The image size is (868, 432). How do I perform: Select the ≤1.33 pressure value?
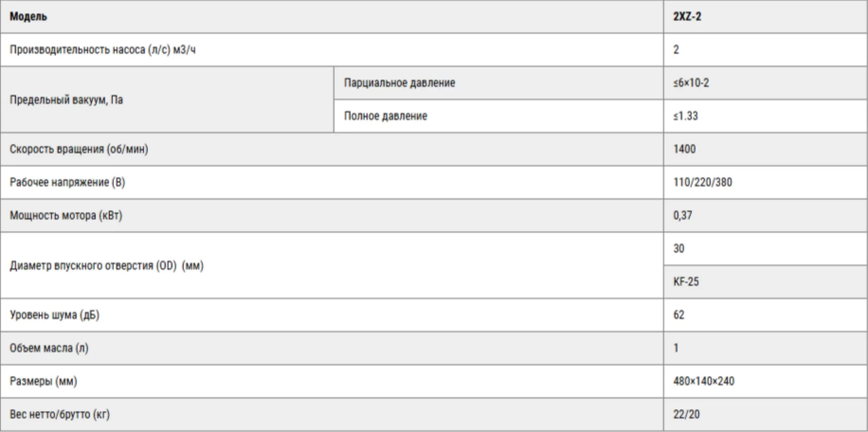click(685, 116)
